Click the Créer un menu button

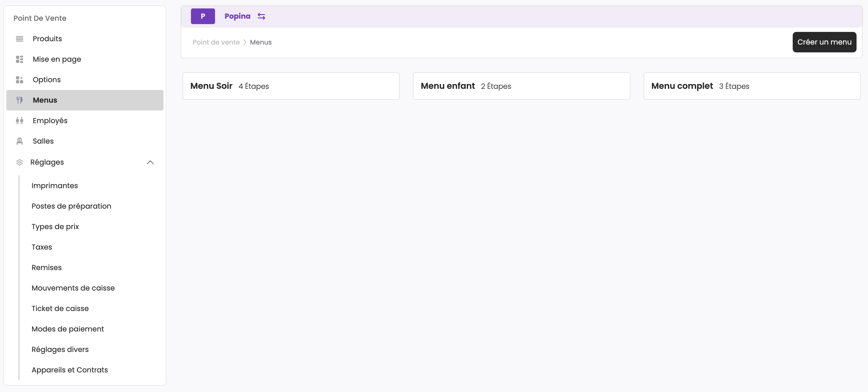824,42
